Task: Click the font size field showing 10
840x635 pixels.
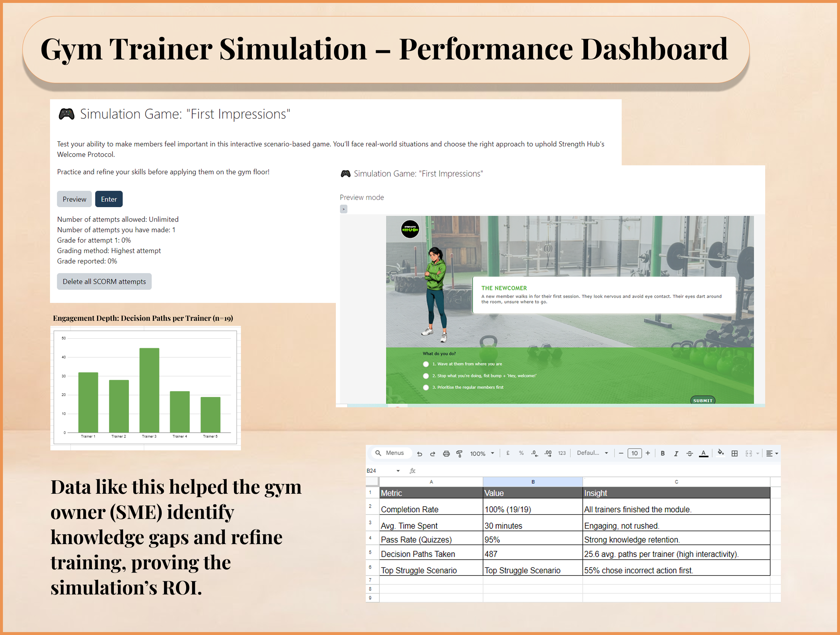Action: click(x=634, y=453)
